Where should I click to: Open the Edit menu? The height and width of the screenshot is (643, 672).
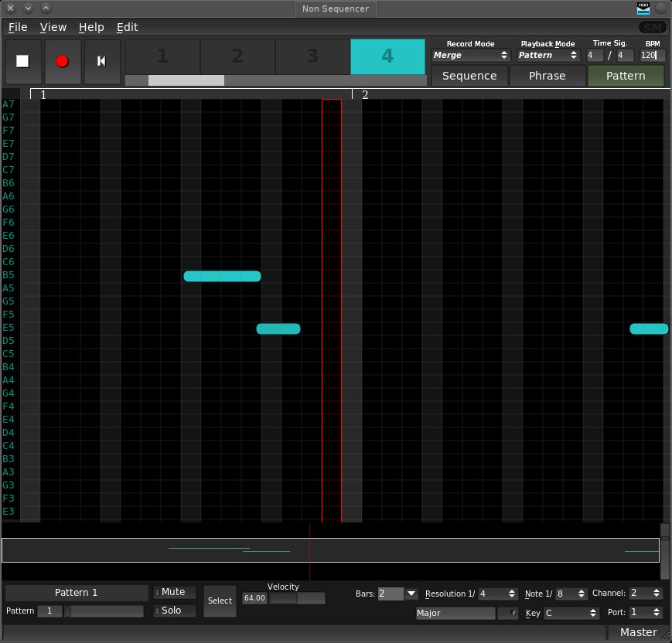click(x=127, y=27)
